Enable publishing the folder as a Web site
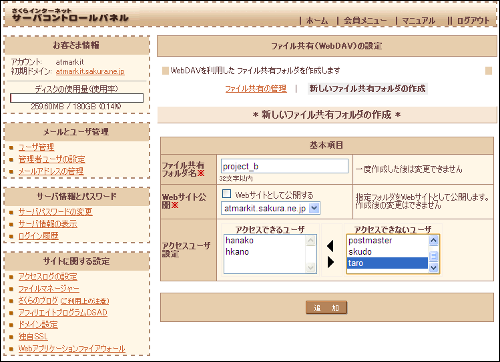 tap(226, 194)
